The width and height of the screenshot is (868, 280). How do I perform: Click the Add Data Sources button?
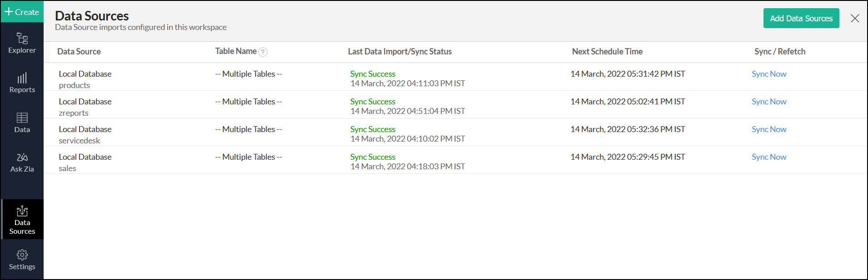point(801,18)
